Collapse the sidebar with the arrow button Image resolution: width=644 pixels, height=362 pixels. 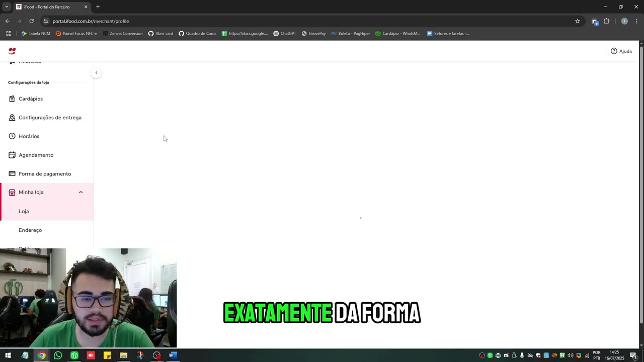click(x=96, y=73)
